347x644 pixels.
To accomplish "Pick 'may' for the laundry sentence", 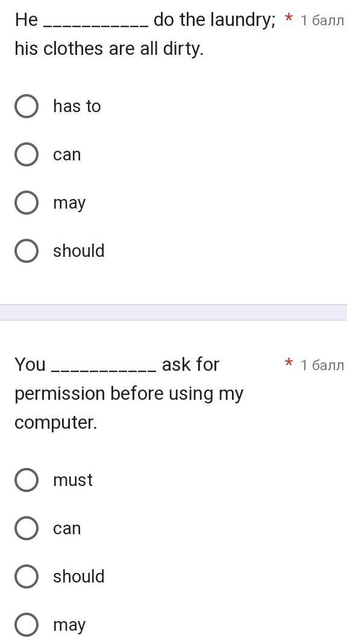I will point(27,203).
